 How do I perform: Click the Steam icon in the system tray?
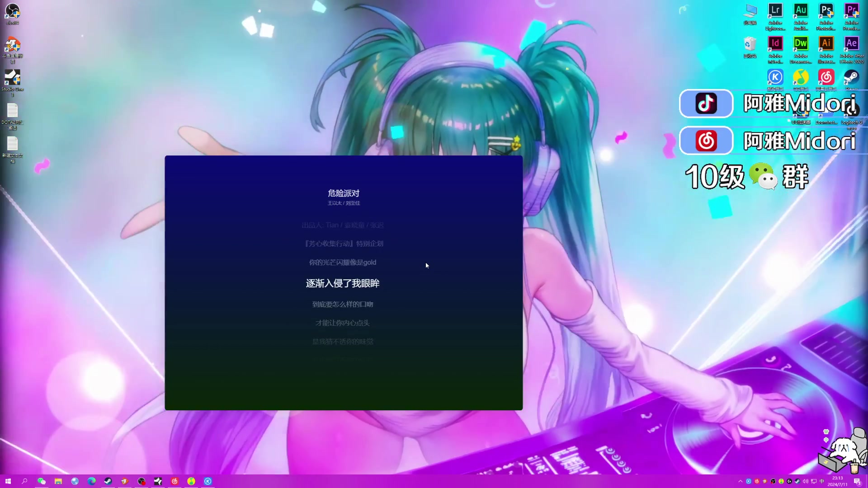tap(797, 481)
